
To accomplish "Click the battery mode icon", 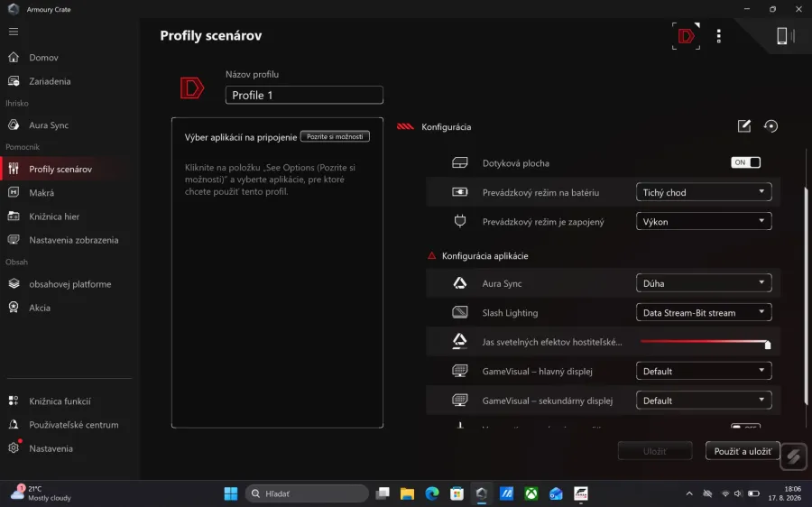I will pos(460,192).
